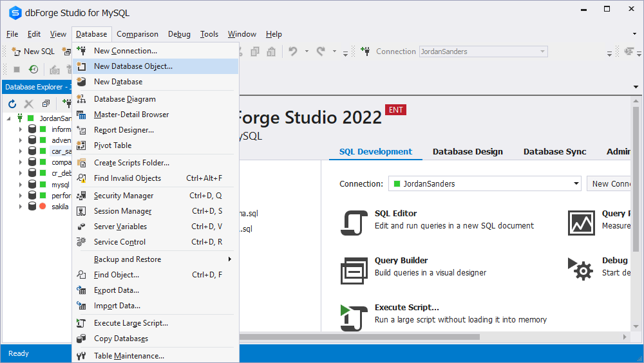The width and height of the screenshot is (644, 363).
Task: Click the New SQL toolbar button
Action: (33, 51)
